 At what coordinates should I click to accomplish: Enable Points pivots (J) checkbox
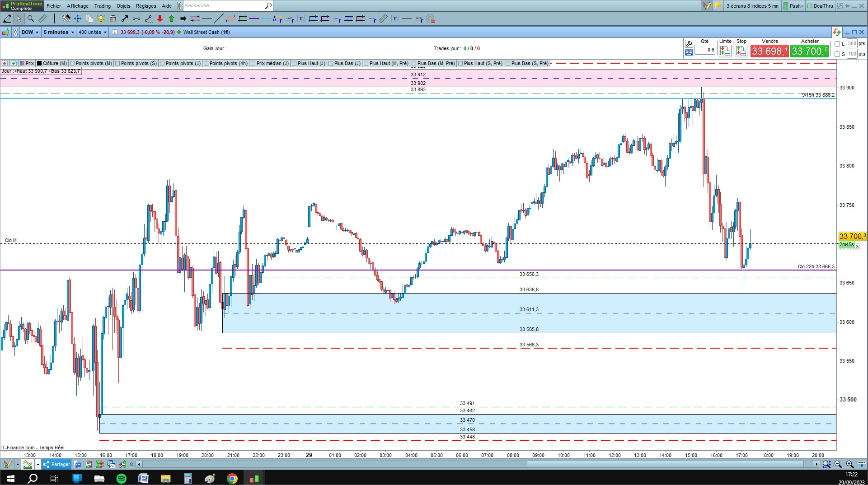(x=162, y=63)
